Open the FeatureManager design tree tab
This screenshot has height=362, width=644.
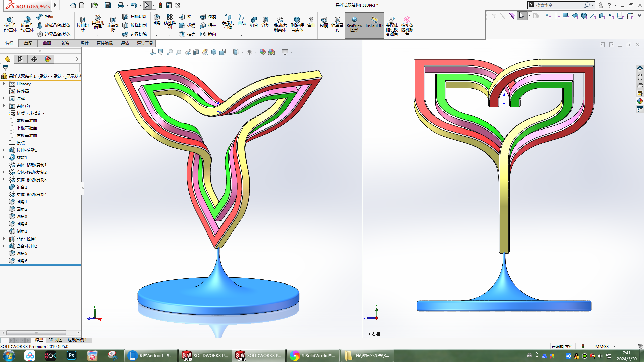pos(7,59)
